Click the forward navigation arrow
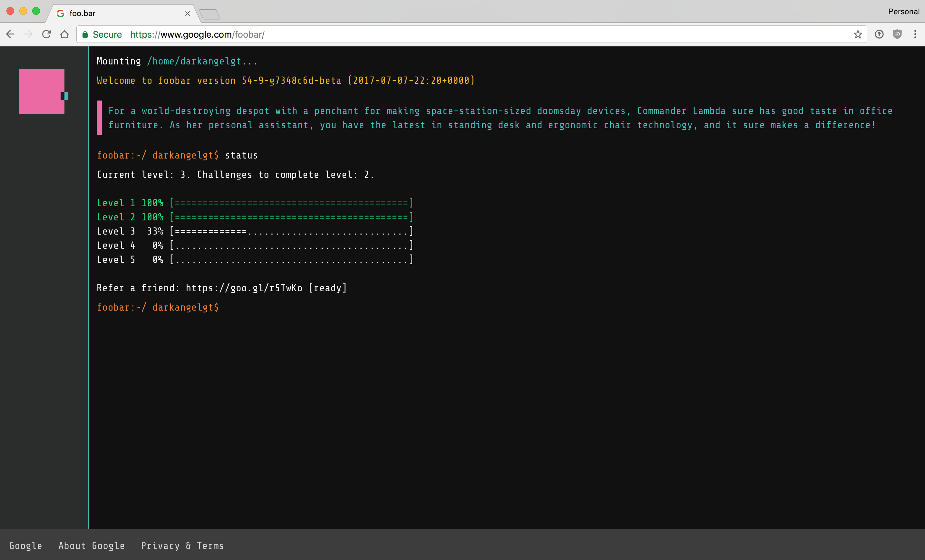Image resolution: width=925 pixels, height=560 pixels. coord(28,34)
